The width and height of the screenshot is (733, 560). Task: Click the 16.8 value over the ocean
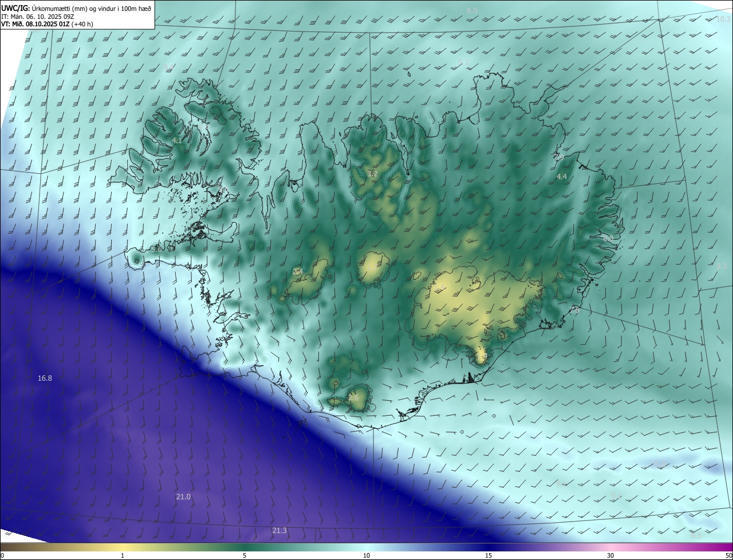pyautogui.click(x=45, y=378)
